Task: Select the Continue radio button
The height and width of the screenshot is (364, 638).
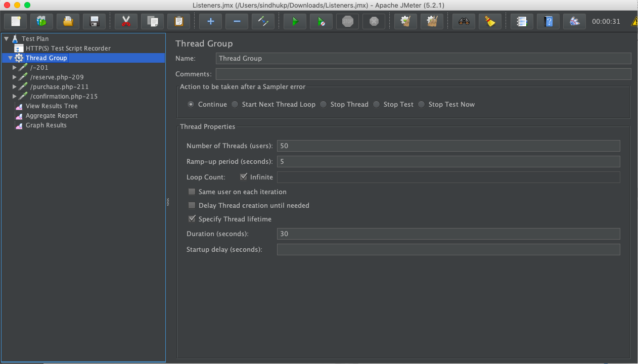Action: tap(191, 105)
